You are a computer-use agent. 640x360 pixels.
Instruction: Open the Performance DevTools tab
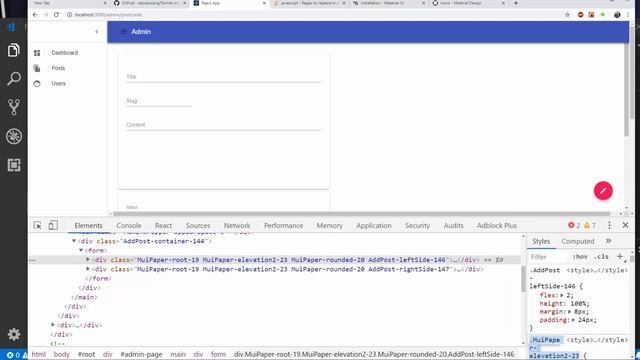(283, 225)
